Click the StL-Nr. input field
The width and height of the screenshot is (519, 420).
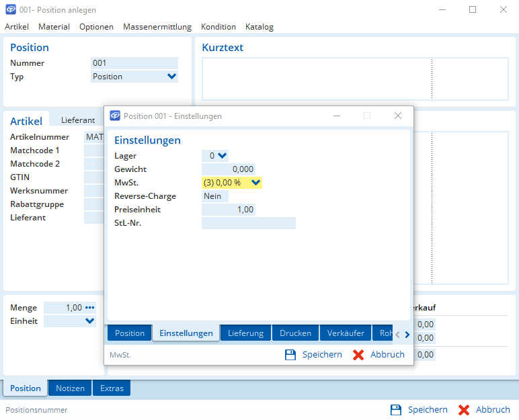coord(248,223)
